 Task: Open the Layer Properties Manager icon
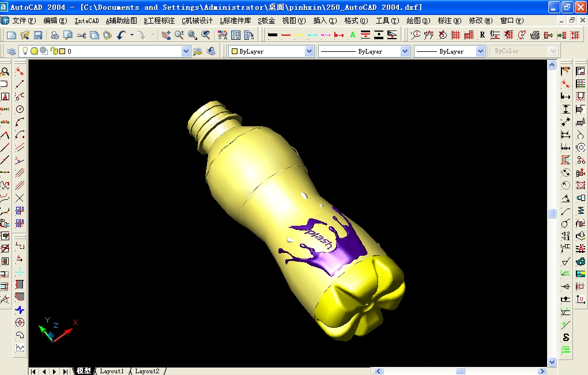tap(12, 51)
